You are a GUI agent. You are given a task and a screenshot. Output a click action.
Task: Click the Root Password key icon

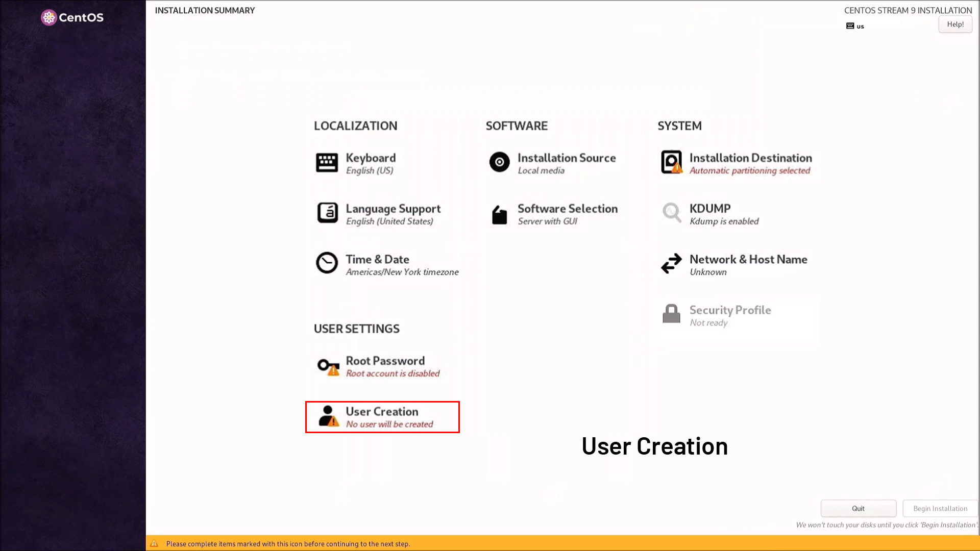tap(328, 366)
